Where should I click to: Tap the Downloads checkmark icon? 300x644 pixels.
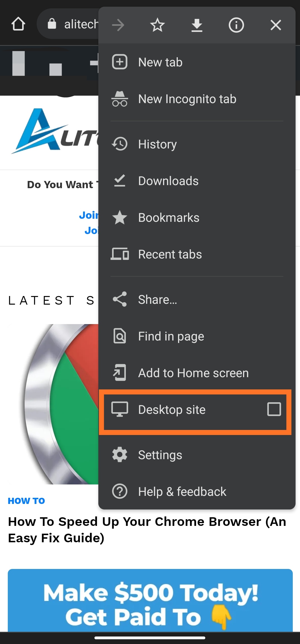pyautogui.click(x=120, y=181)
